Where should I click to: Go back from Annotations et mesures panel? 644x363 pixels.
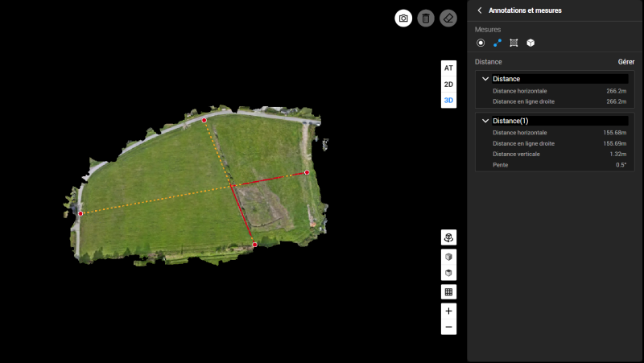(480, 10)
